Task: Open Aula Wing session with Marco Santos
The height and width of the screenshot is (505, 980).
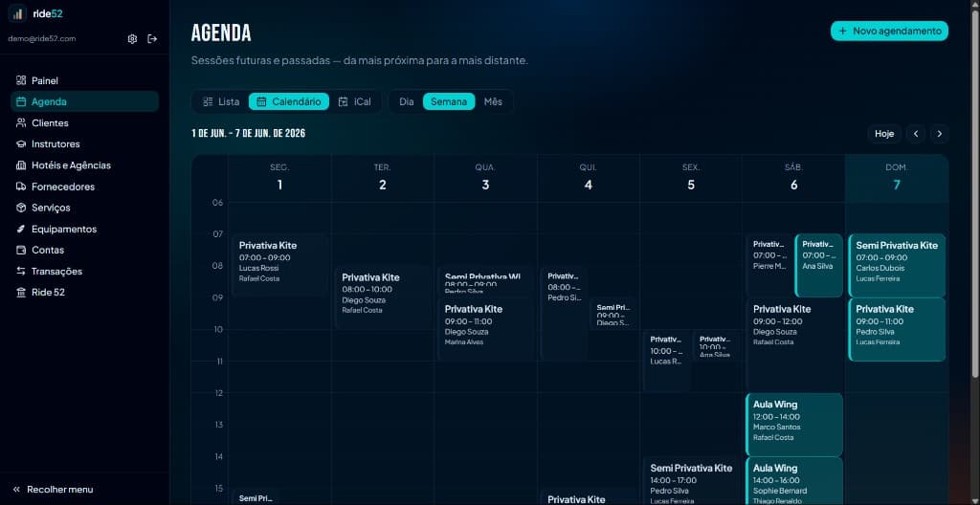Action: point(794,425)
